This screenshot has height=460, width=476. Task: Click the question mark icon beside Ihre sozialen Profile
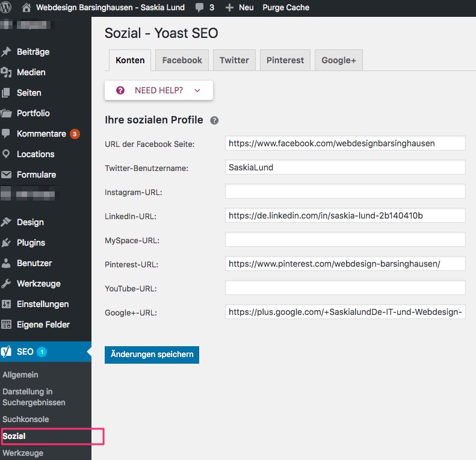214,120
